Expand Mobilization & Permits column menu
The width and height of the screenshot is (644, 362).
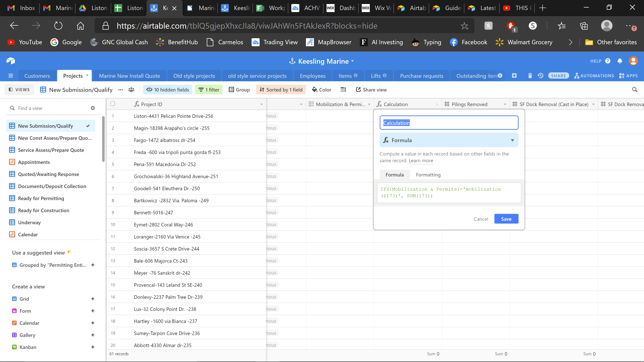pyautogui.click(x=369, y=104)
